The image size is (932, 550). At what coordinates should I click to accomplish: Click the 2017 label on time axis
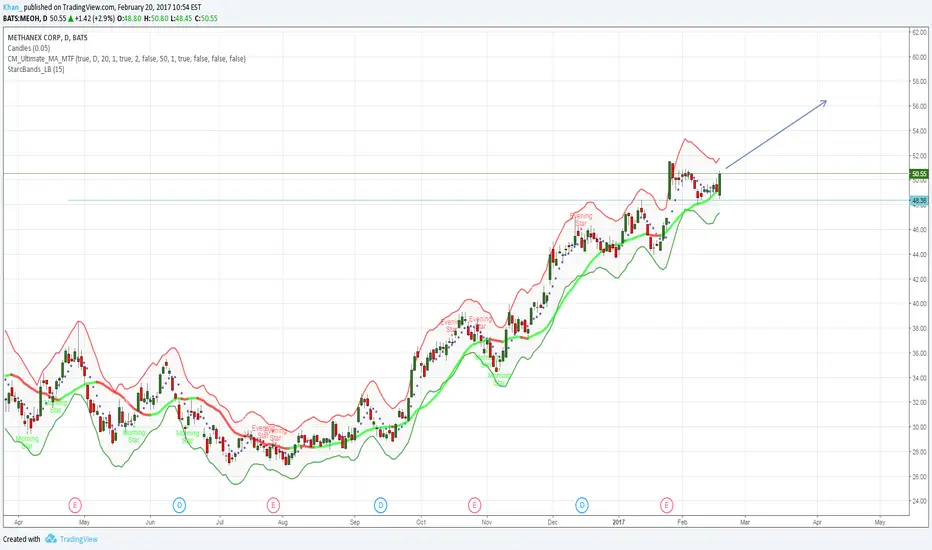619,523
